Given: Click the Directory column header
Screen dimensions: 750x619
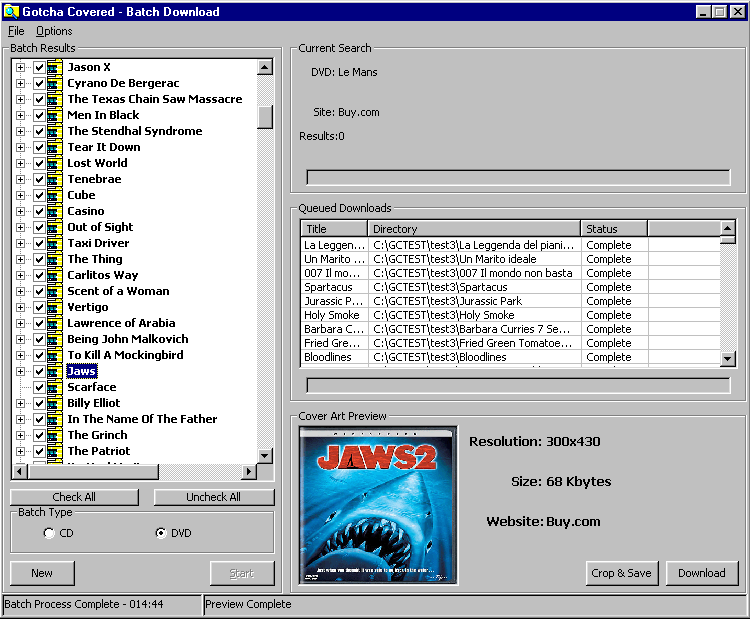Looking at the screenshot, I should pyautogui.click(x=474, y=229).
